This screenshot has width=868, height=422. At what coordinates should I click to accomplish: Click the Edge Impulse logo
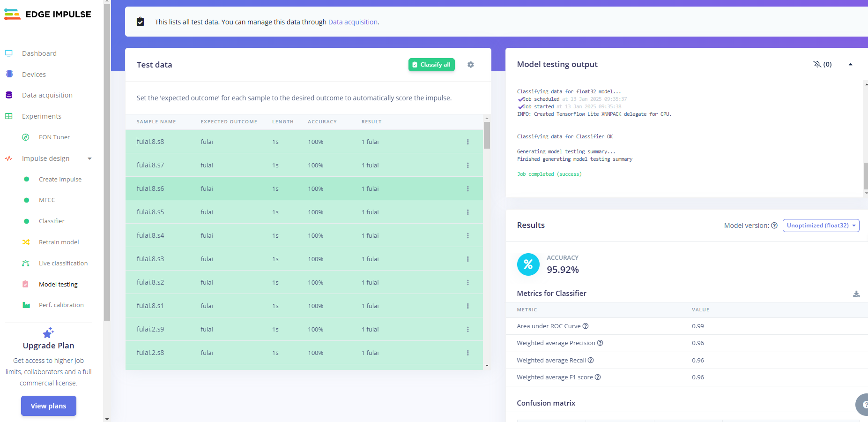tap(48, 15)
